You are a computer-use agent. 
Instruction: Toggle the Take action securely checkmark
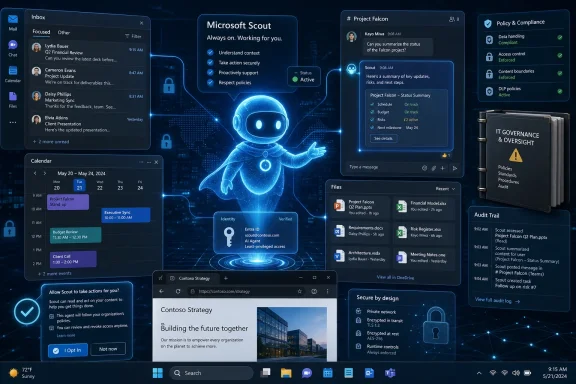click(x=210, y=62)
